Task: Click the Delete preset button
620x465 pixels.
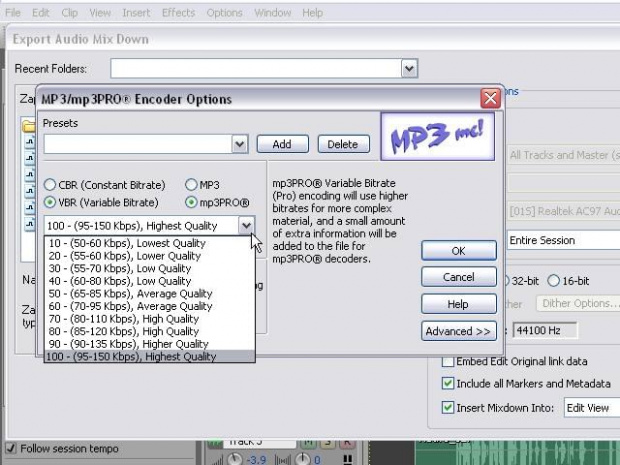Action: (x=343, y=144)
